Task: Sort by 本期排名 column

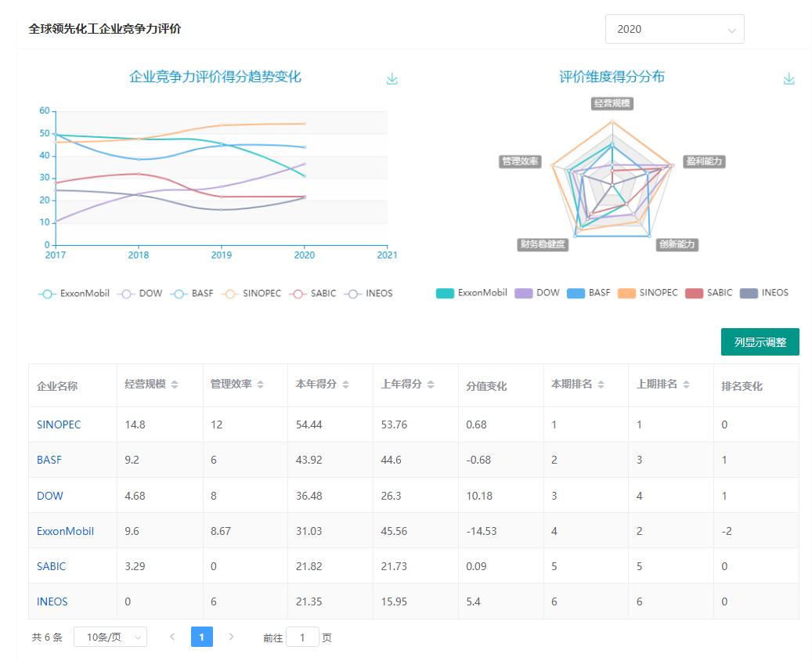Action: (601, 385)
